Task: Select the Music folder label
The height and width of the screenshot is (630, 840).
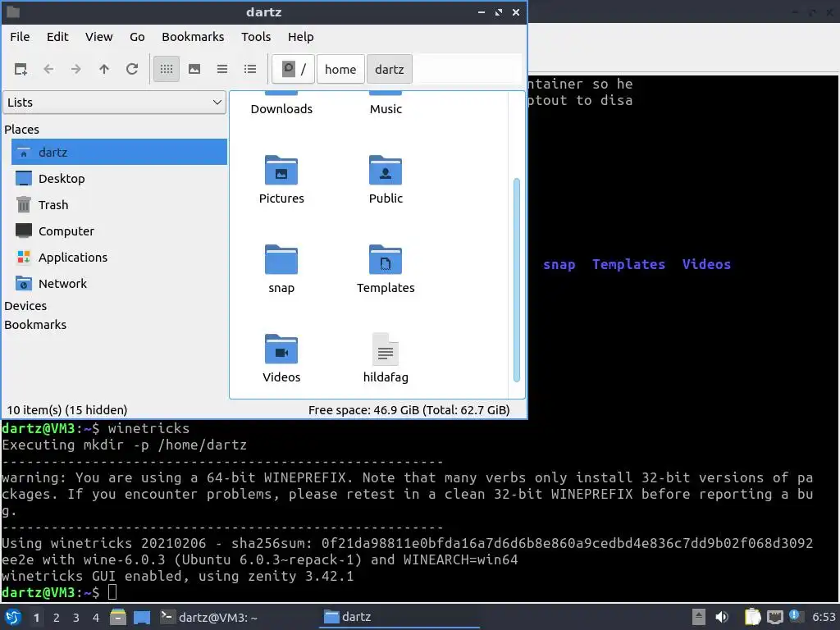Action: [x=386, y=109]
